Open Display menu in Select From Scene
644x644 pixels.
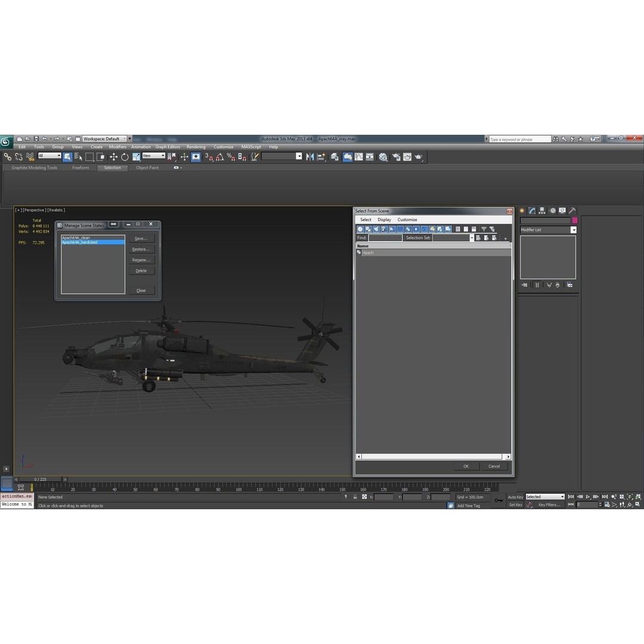click(384, 219)
